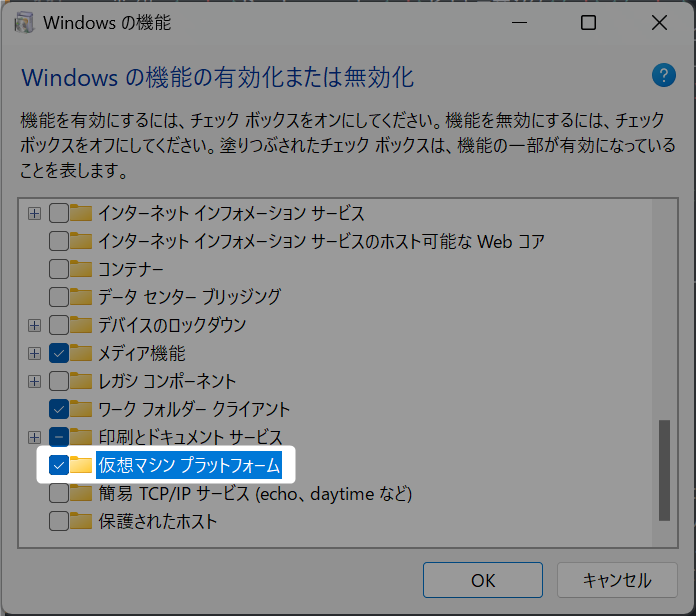Select the 仮想マシン プラットフォーム label
This screenshot has height=616, width=696.
click(x=189, y=465)
